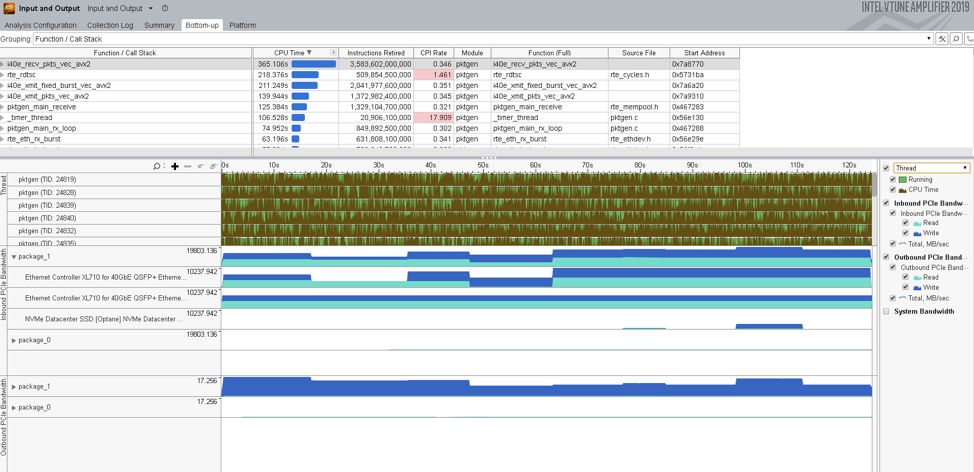Toggle the Running checkbox under Thread
Image resolution: width=974 pixels, height=472 pixels.
893,180
